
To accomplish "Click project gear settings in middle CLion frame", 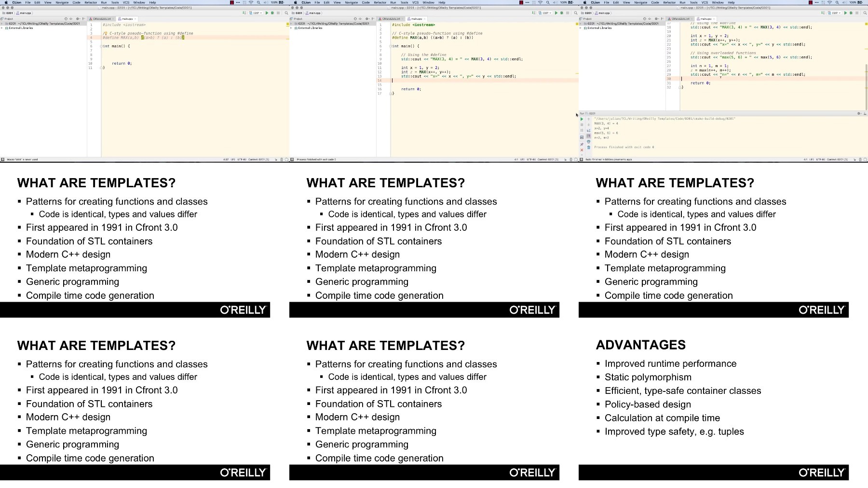I will pos(367,19).
